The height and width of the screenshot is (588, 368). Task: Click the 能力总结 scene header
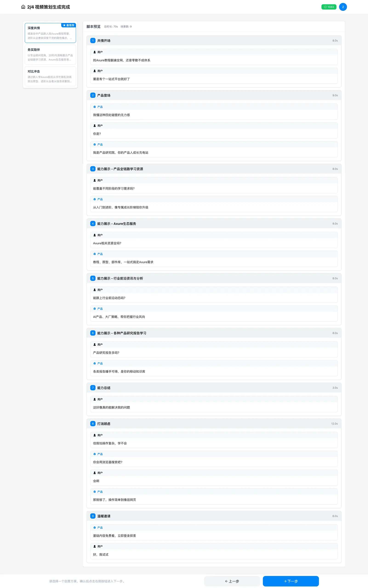pos(214,388)
